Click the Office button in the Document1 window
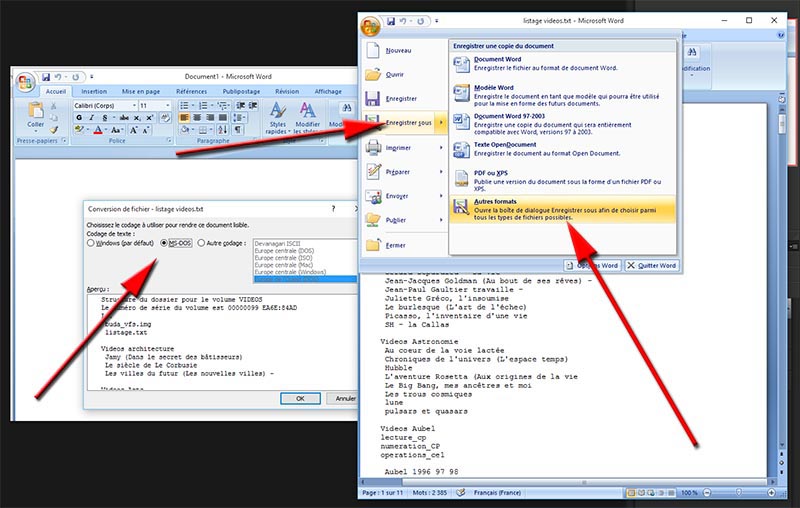This screenshot has height=508, width=800. (x=25, y=82)
